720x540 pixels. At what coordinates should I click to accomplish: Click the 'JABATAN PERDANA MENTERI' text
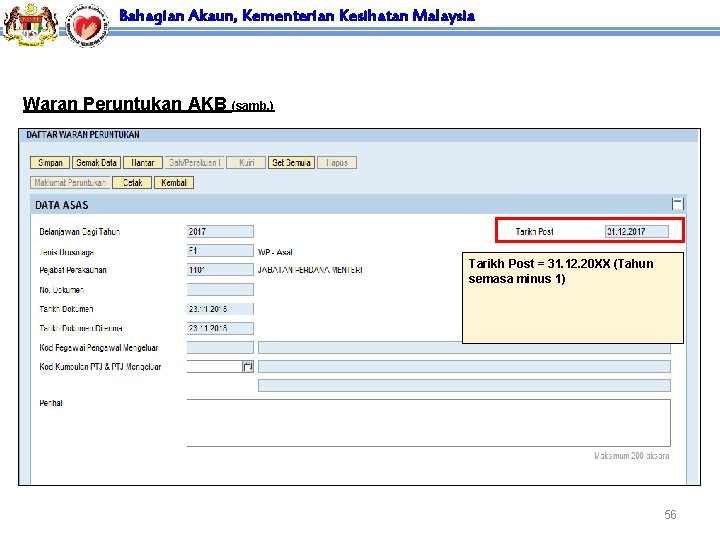pos(310,270)
